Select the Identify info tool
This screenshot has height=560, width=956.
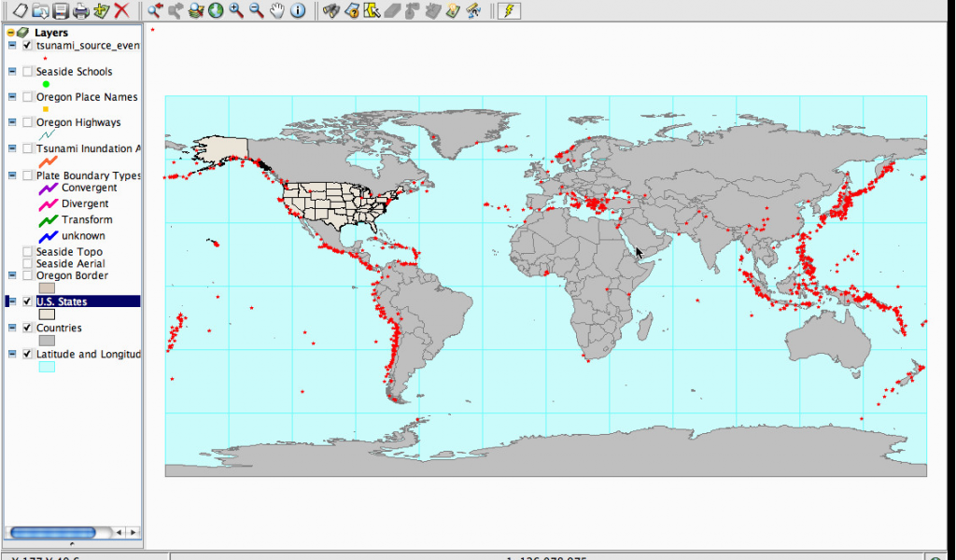[x=298, y=10]
